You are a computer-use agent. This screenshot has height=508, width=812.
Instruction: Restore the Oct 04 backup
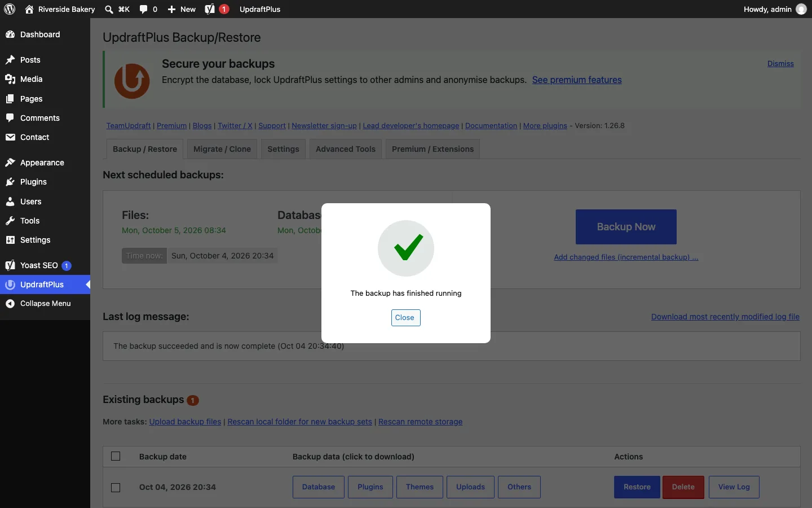637,487
